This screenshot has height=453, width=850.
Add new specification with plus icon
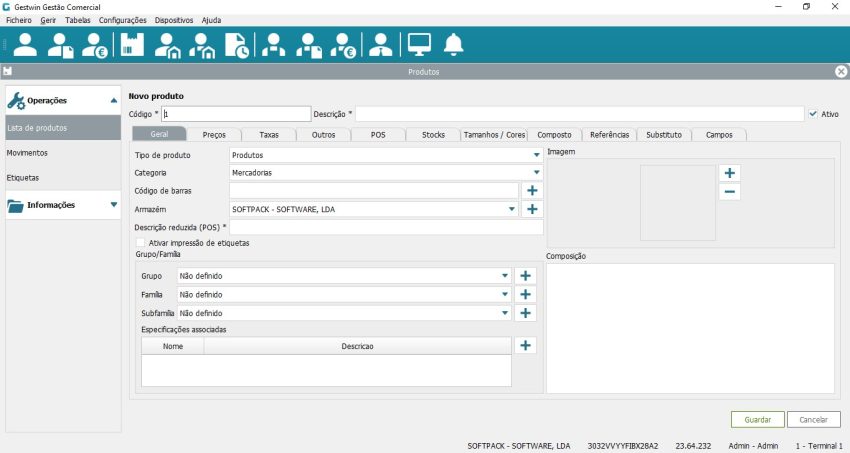[x=525, y=345]
